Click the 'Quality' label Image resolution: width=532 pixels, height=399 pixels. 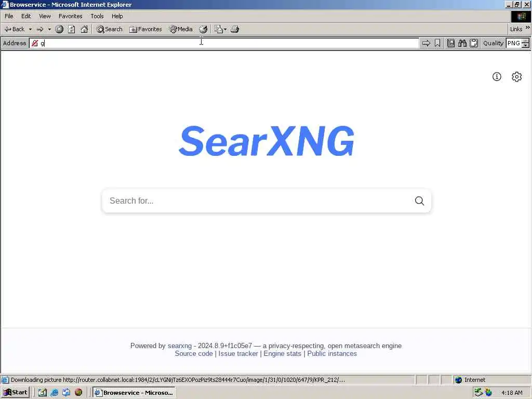(493, 43)
